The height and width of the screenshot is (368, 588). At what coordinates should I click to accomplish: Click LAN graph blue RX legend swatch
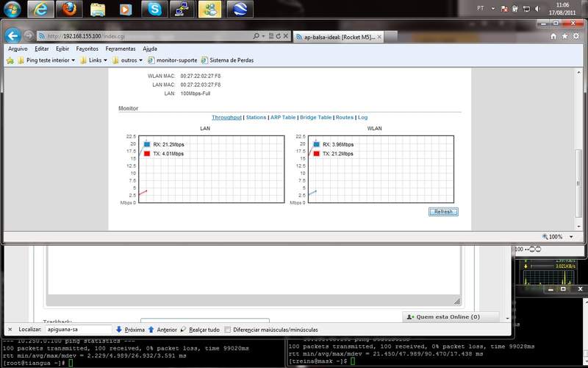147,144
